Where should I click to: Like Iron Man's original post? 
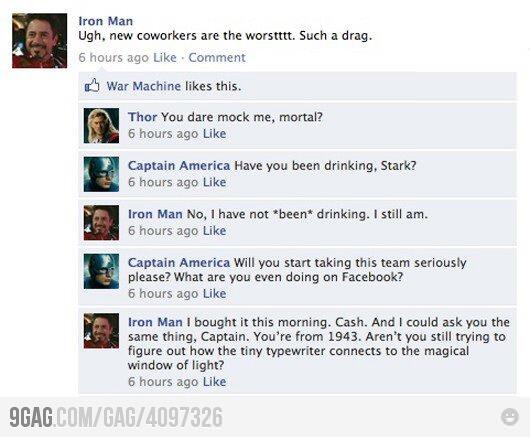coord(165,57)
